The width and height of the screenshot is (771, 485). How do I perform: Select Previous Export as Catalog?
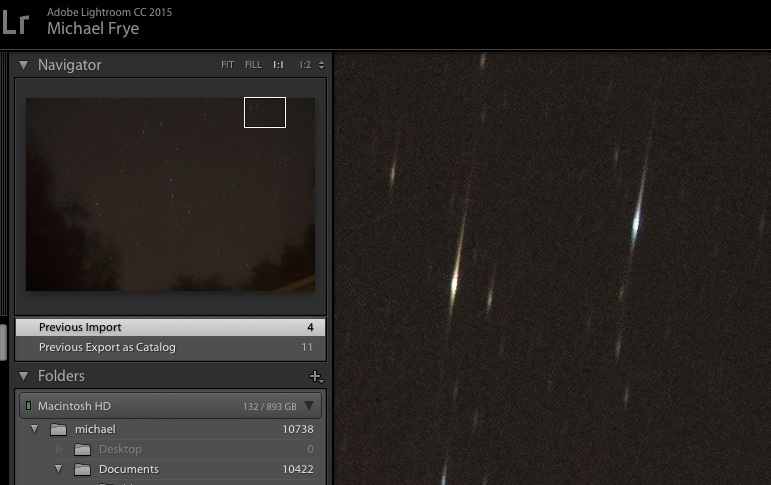107,347
